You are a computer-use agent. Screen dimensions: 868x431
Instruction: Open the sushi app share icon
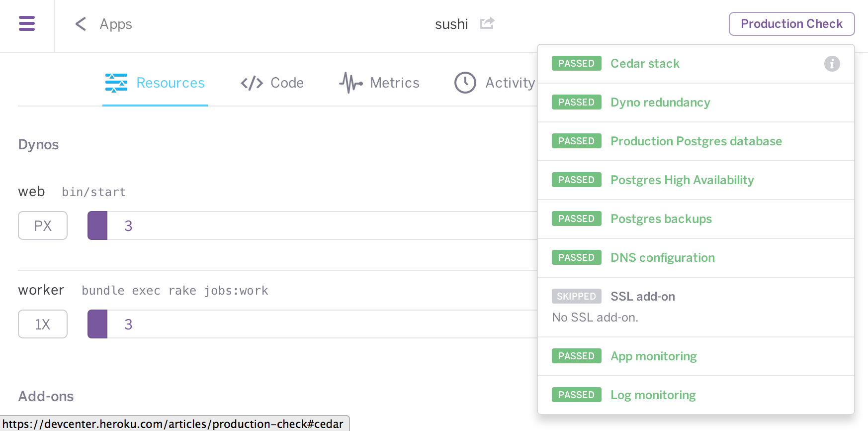click(x=487, y=23)
